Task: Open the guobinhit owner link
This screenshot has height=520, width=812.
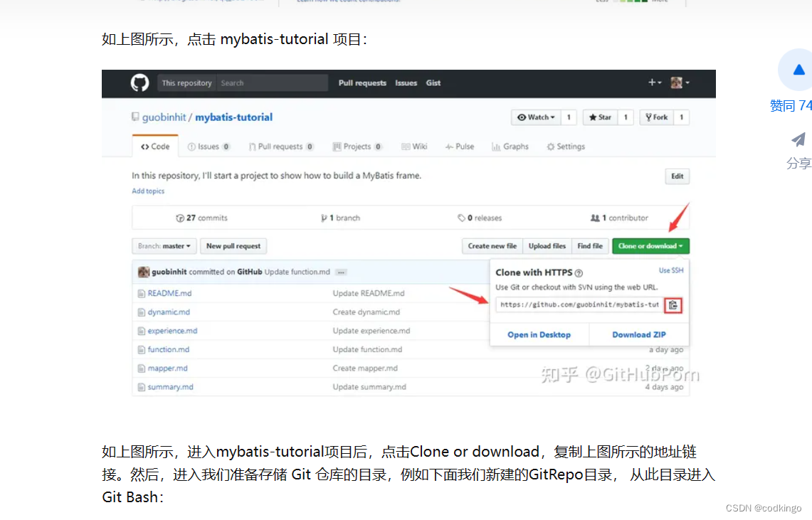Action: point(164,117)
